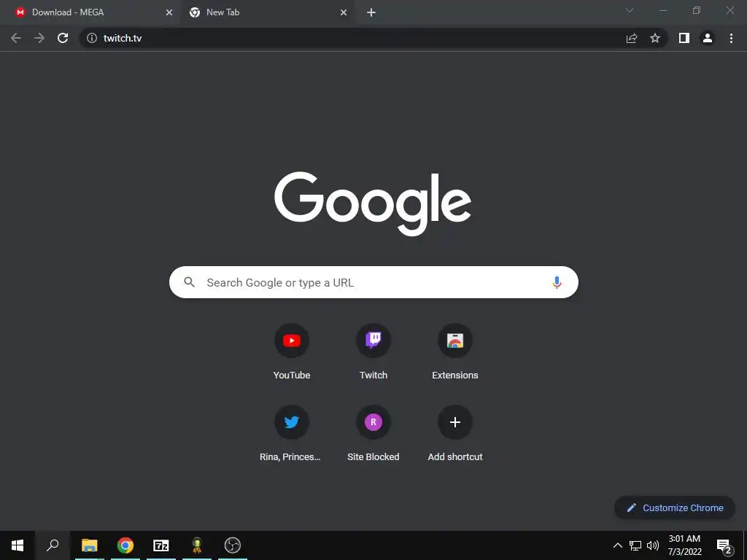Open the clock showing 3:01 AM
This screenshot has height=560, width=747.
pyautogui.click(x=684, y=545)
